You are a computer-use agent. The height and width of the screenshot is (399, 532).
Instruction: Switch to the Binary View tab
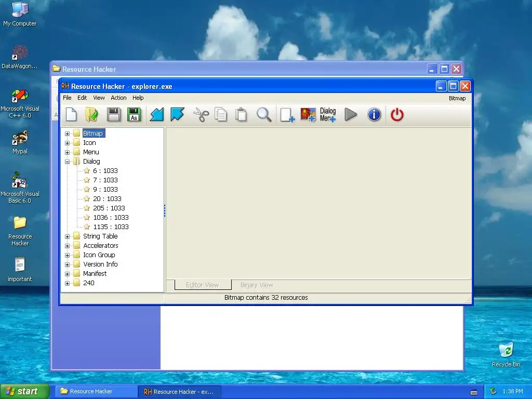pyautogui.click(x=257, y=285)
